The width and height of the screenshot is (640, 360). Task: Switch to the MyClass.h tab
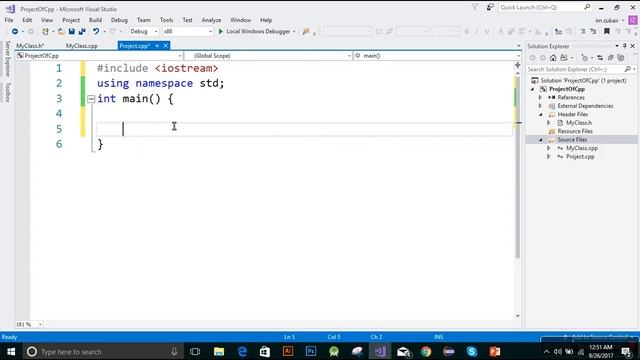pos(30,46)
